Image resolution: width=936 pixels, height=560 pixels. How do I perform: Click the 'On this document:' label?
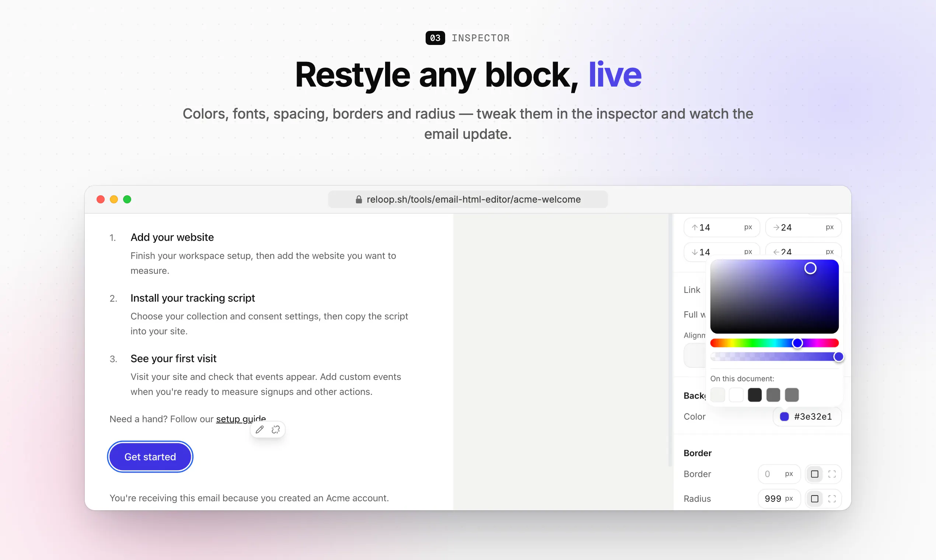coord(742,378)
